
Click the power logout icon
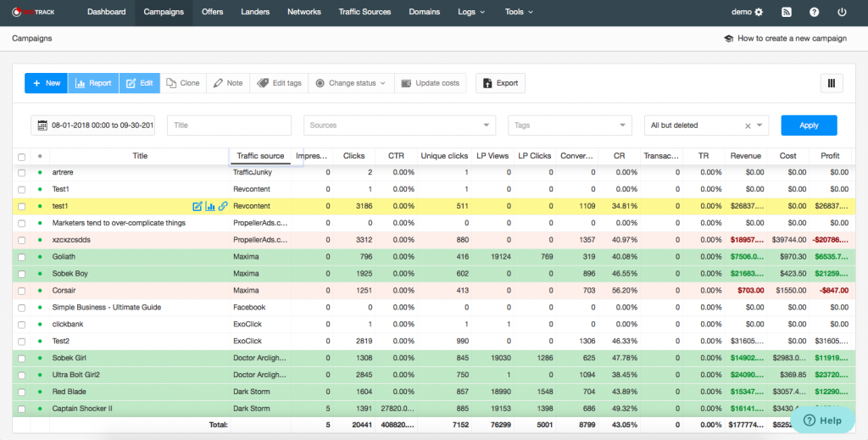(x=842, y=12)
